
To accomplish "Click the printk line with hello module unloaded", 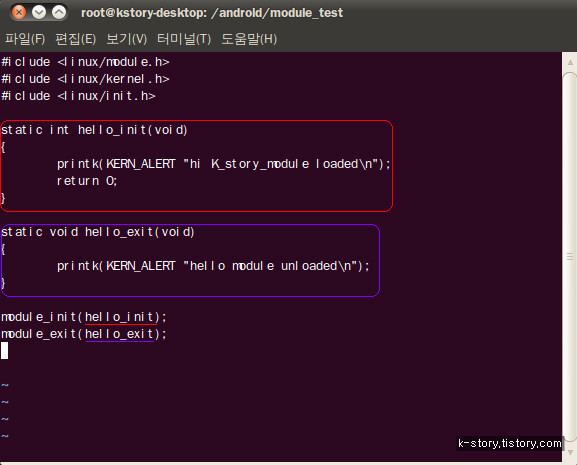I will tap(213, 266).
